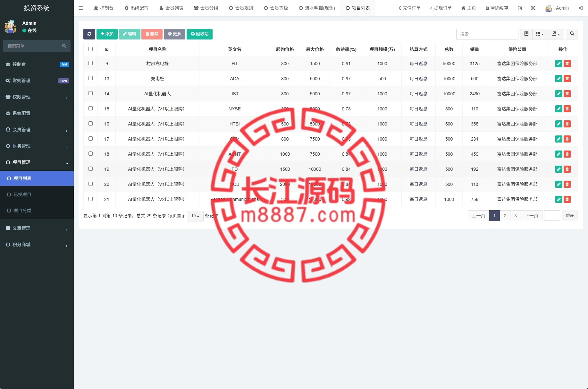
Task: Click the search magnifier button beside export
Action: [x=572, y=34]
